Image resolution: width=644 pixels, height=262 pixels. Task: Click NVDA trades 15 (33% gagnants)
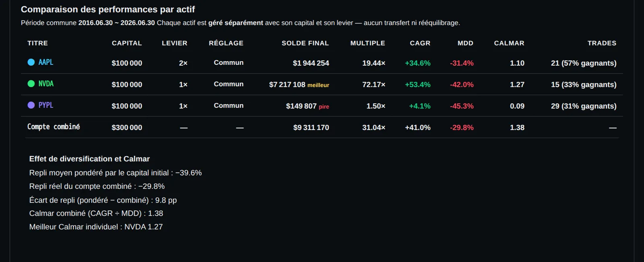tap(584, 85)
